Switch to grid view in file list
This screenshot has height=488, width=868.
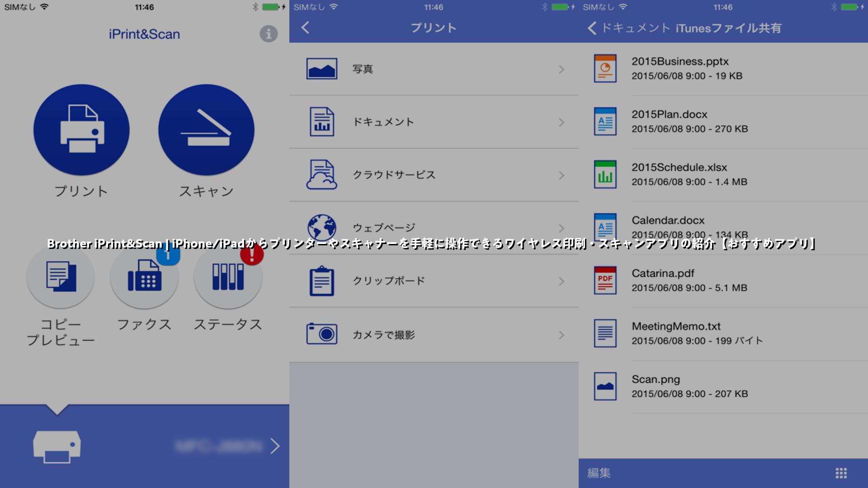tap(841, 473)
